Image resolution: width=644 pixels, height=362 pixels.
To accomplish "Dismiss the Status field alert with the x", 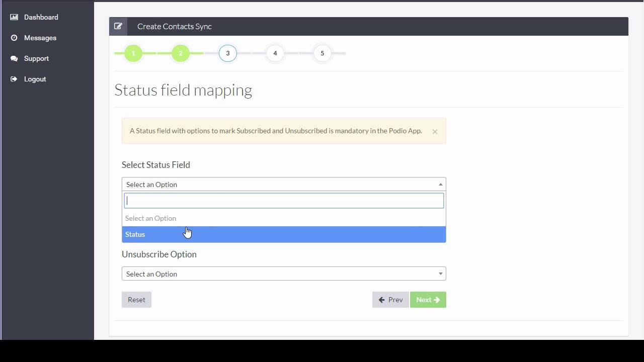I will [x=435, y=131].
